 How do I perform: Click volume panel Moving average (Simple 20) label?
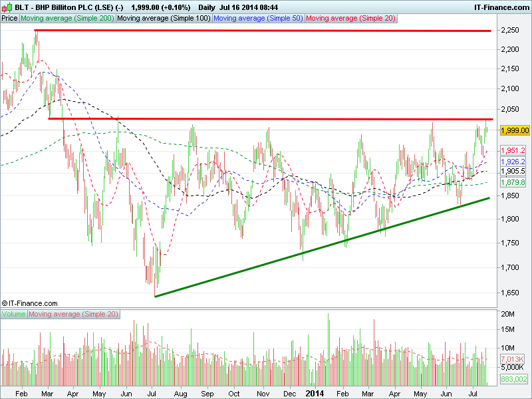pos(73,314)
